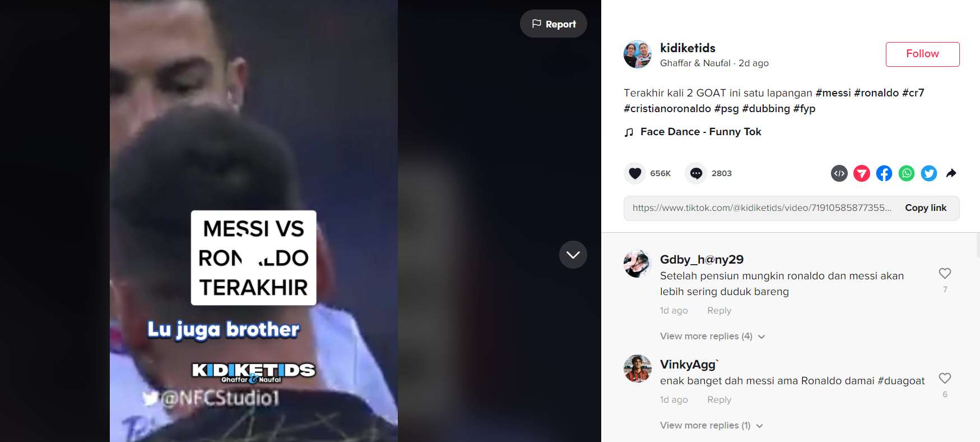Like the video with the heart icon
Viewport: 980px width, 442px height.
click(x=635, y=173)
